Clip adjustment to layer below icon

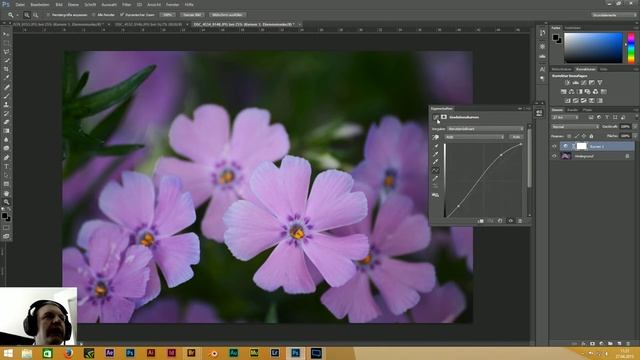(x=481, y=221)
